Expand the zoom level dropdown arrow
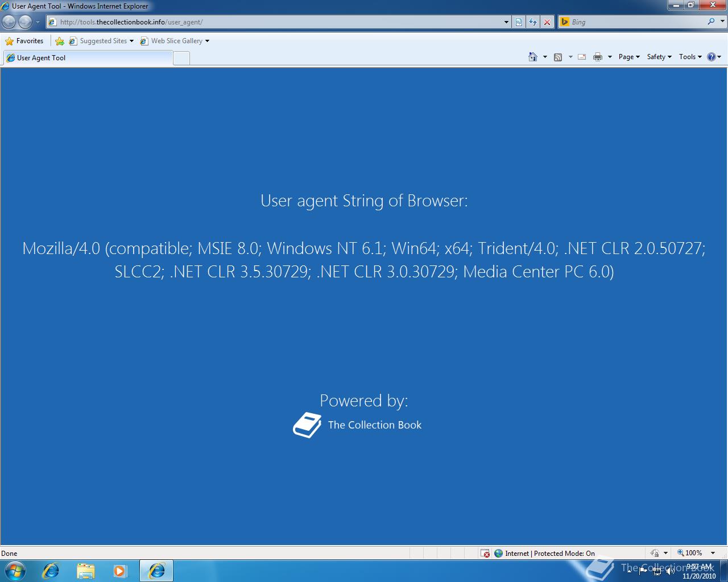This screenshot has width=728, height=582. click(x=713, y=553)
